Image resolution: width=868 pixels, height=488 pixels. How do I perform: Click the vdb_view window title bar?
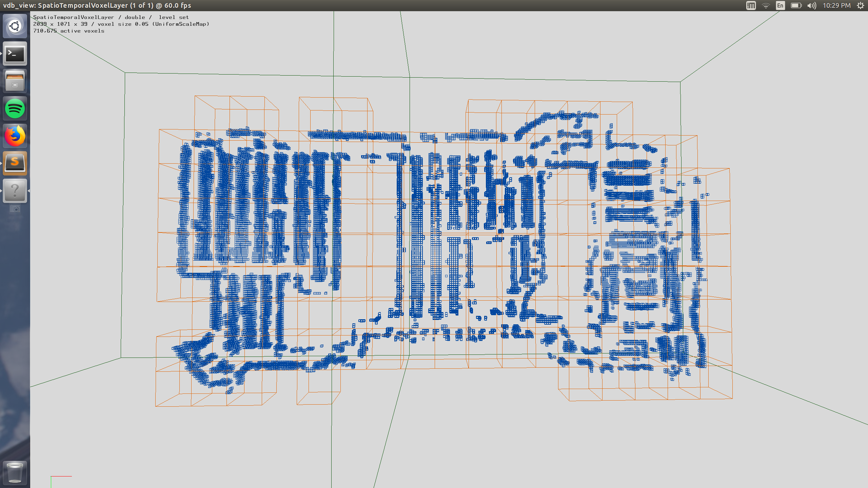click(x=97, y=5)
